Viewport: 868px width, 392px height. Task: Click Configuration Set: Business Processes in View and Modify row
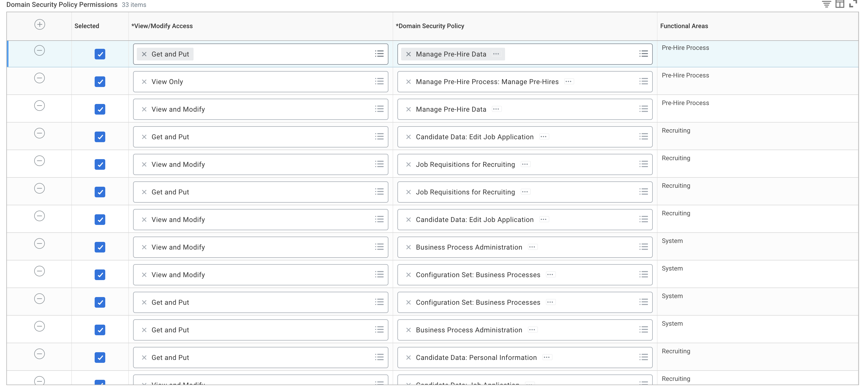pos(478,275)
